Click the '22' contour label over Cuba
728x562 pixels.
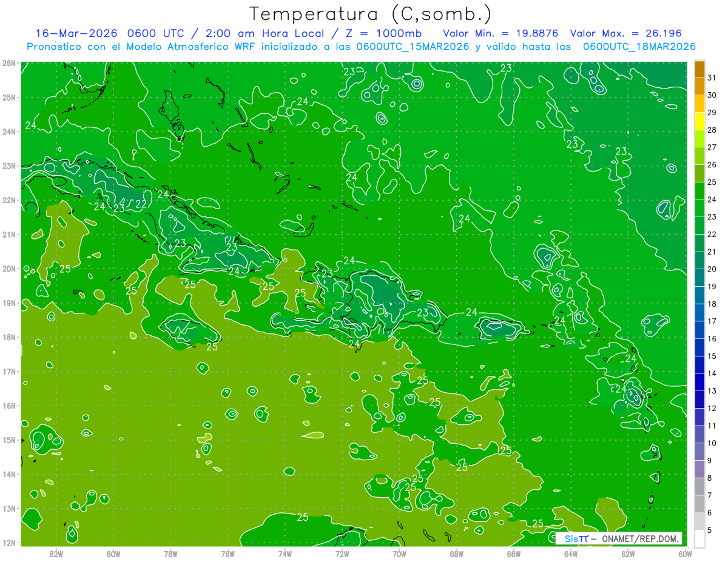click(140, 204)
